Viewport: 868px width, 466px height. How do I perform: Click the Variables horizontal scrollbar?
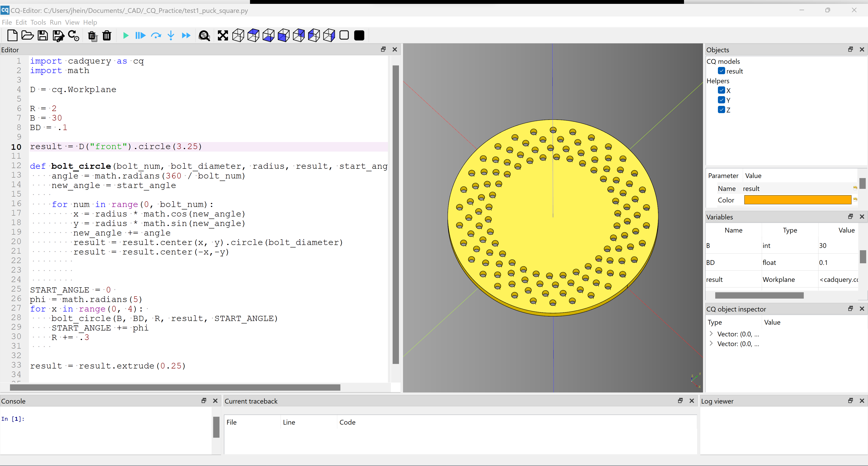(759, 295)
